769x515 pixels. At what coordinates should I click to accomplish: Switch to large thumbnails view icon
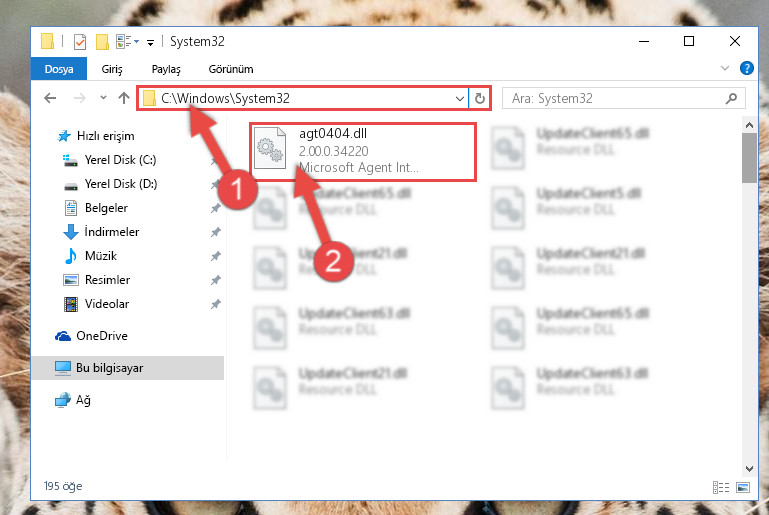pos(743,487)
